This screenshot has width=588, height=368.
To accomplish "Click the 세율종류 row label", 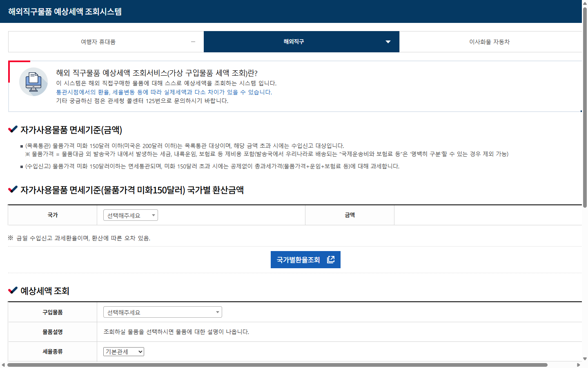I will 53,352.
